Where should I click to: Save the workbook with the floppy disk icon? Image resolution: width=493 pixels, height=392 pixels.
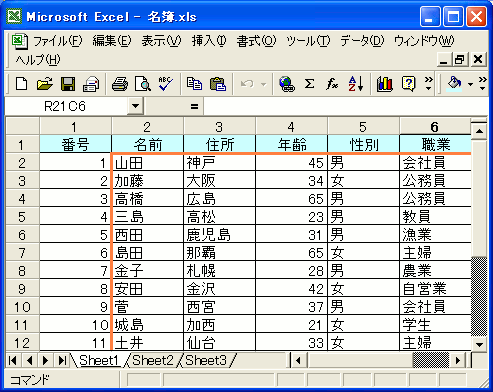pyautogui.click(x=68, y=84)
